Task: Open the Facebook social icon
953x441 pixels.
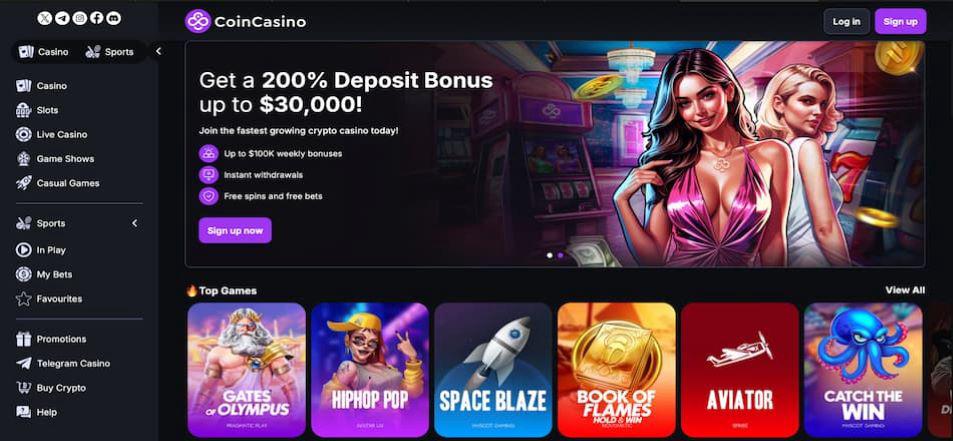Action: click(97, 18)
